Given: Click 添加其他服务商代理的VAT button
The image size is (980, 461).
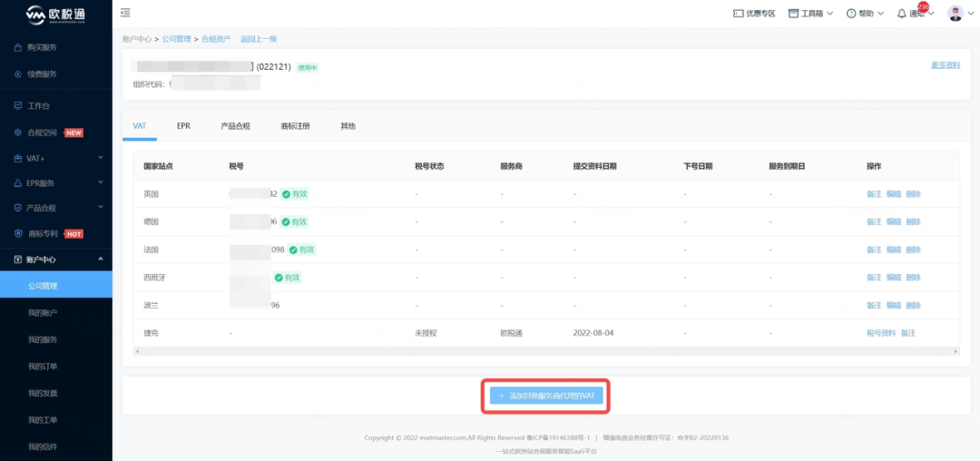Looking at the screenshot, I should (x=545, y=396).
